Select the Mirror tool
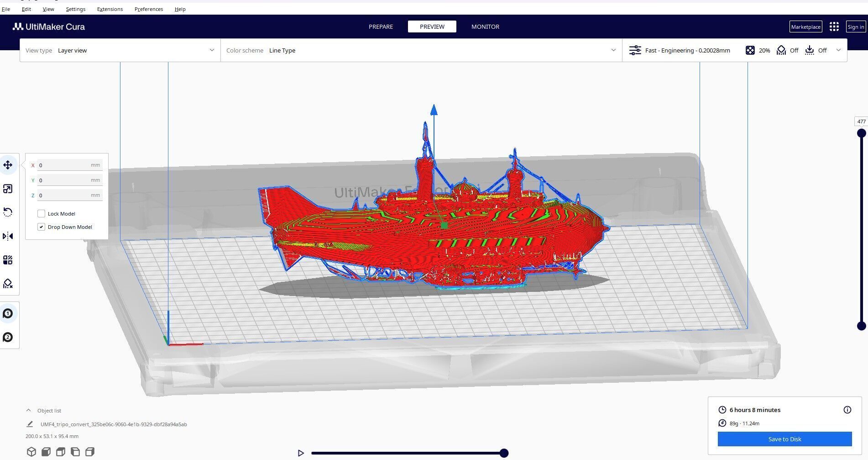The height and width of the screenshot is (460, 868). tap(8, 236)
